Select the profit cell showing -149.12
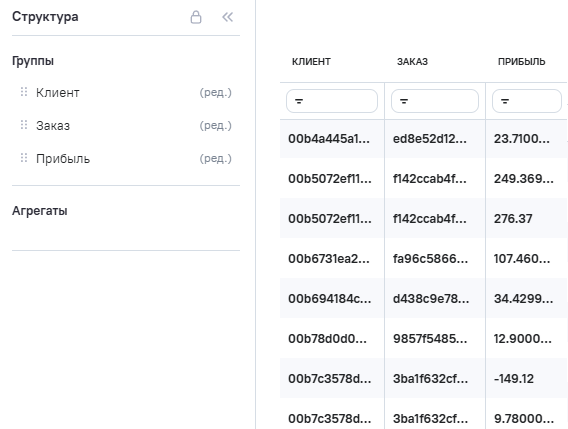Image resolution: width=568 pixels, height=429 pixels. pos(514,379)
